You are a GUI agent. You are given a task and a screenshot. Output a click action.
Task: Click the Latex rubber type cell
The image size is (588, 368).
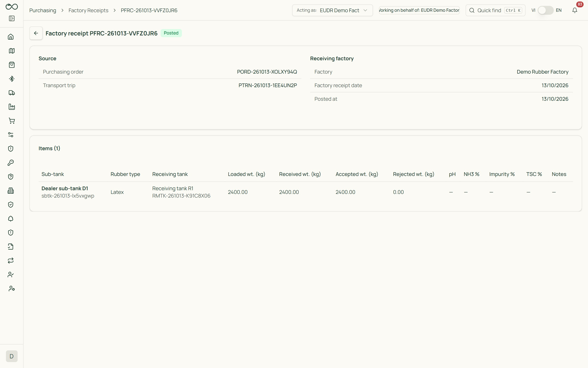tap(117, 192)
